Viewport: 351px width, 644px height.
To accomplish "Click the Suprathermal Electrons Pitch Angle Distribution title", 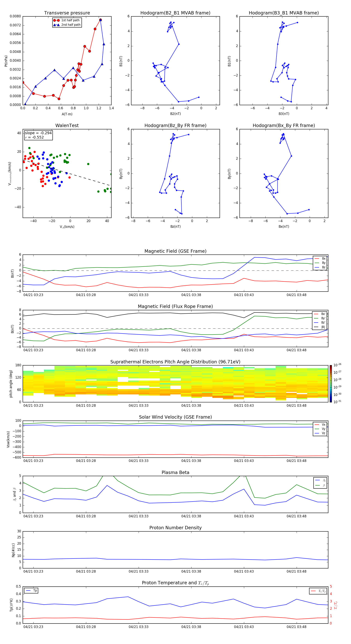I will pos(175,362).
